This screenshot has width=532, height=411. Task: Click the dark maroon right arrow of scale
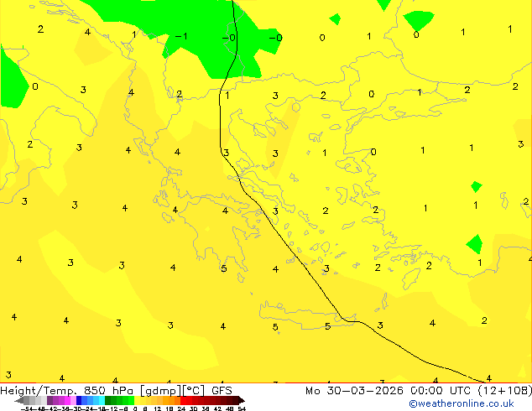point(242,400)
